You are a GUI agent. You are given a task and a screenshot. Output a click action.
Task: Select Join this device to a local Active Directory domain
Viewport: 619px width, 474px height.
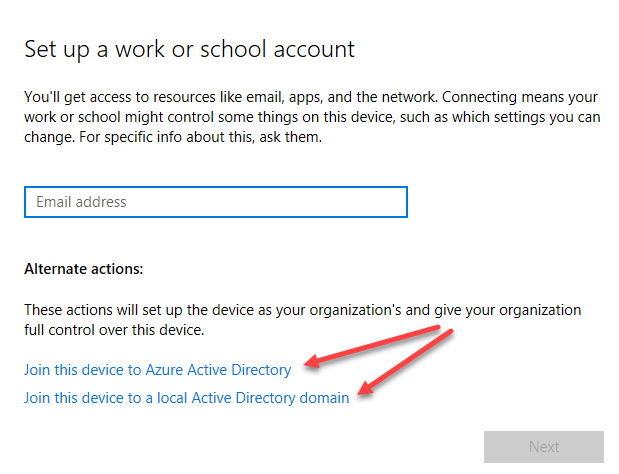[186, 398]
